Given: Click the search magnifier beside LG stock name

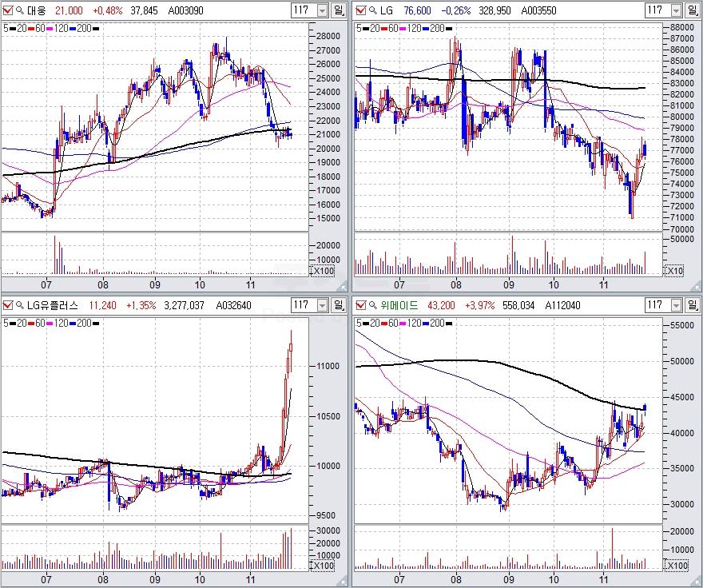Looking at the screenshot, I should [x=371, y=10].
